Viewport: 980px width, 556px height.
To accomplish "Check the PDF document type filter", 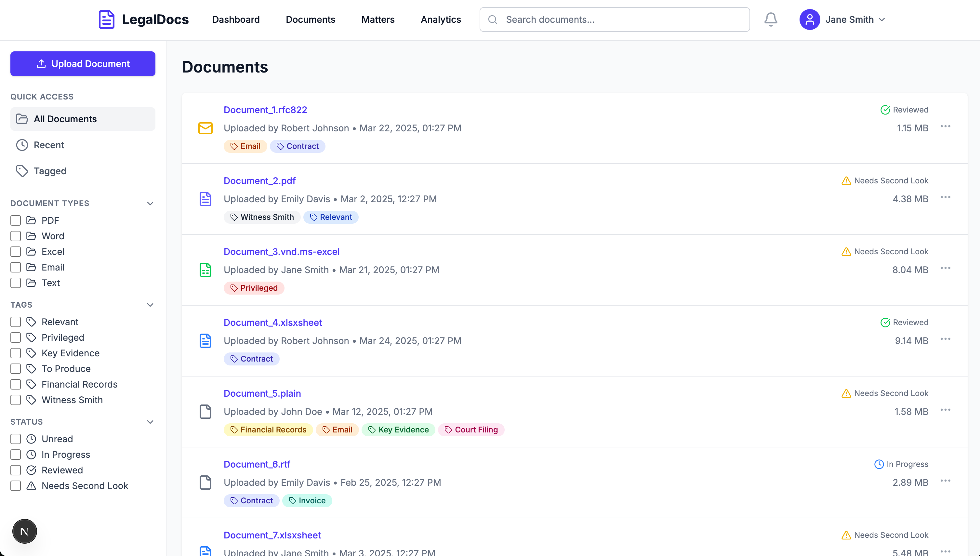I will tap(16, 220).
